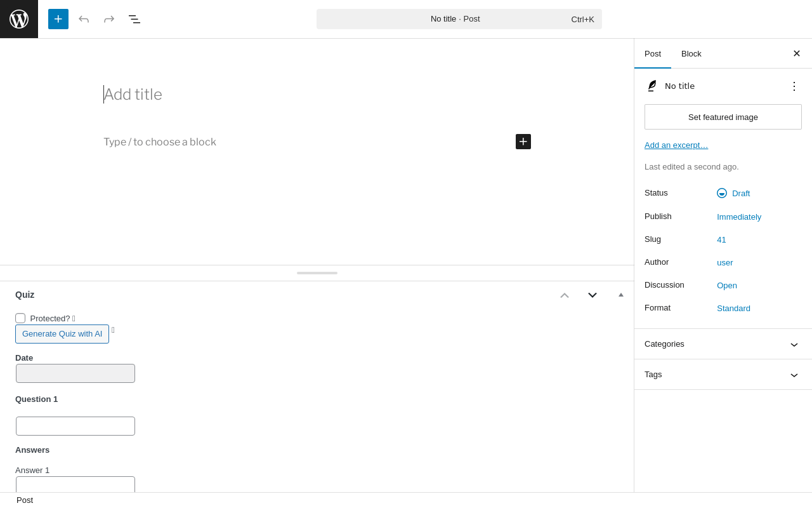Edit the slug value 41

pyautogui.click(x=721, y=239)
